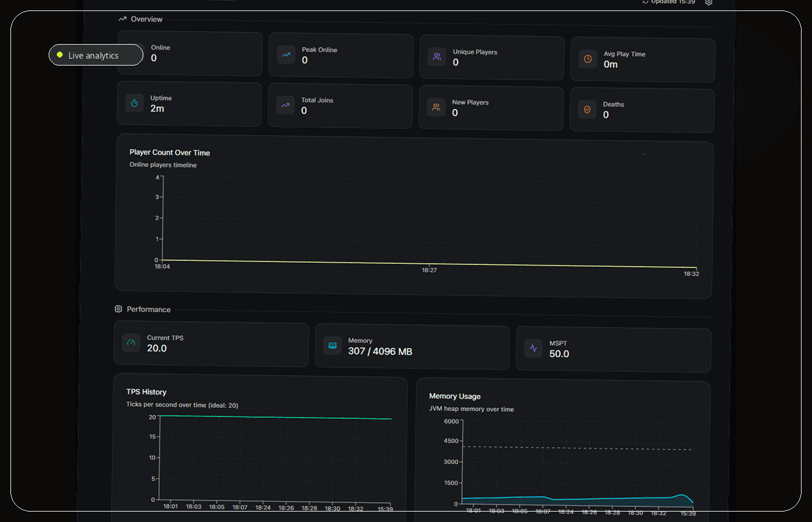Viewport: 812px width, 522px height.
Task: Click the Uptime stopwatch icon
Action: tap(135, 103)
